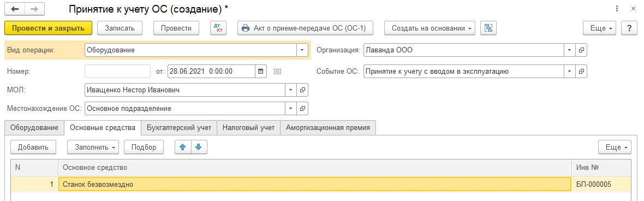This screenshot has width=644, height=201.
Task: Move the row down with the blue arrow
Action: pyautogui.click(x=199, y=147)
